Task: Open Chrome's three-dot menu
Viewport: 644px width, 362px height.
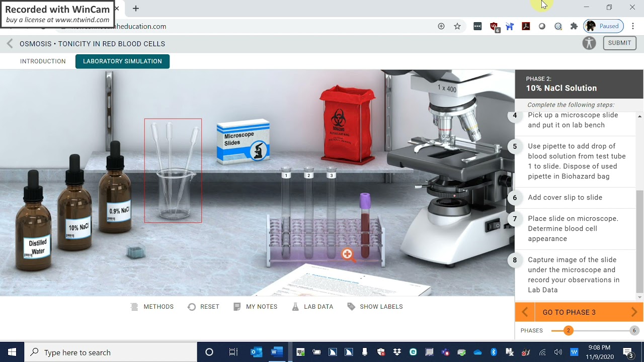Action: tap(633, 26)
